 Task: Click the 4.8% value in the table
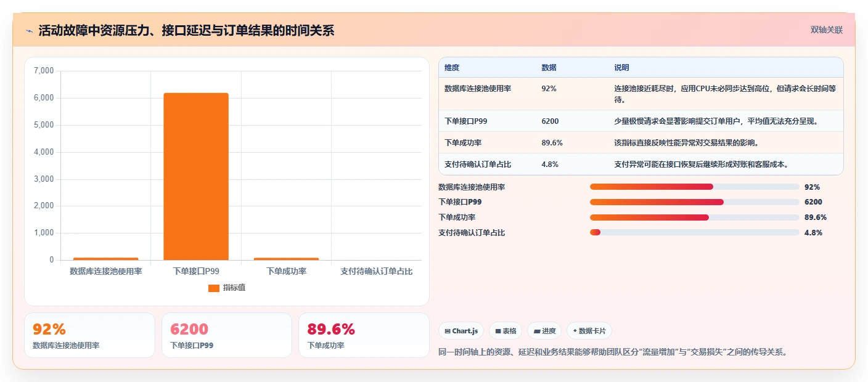click(x=549, y=165)
